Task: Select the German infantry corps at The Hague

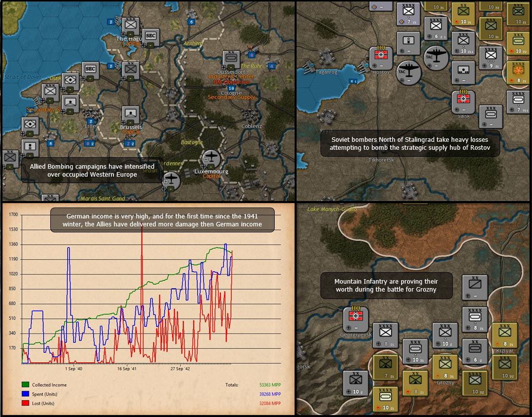Action: (x=130, y=26)
